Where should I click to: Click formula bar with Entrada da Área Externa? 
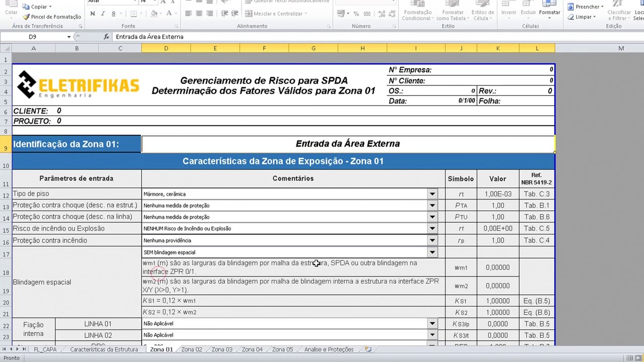click(x=377, y=37)
